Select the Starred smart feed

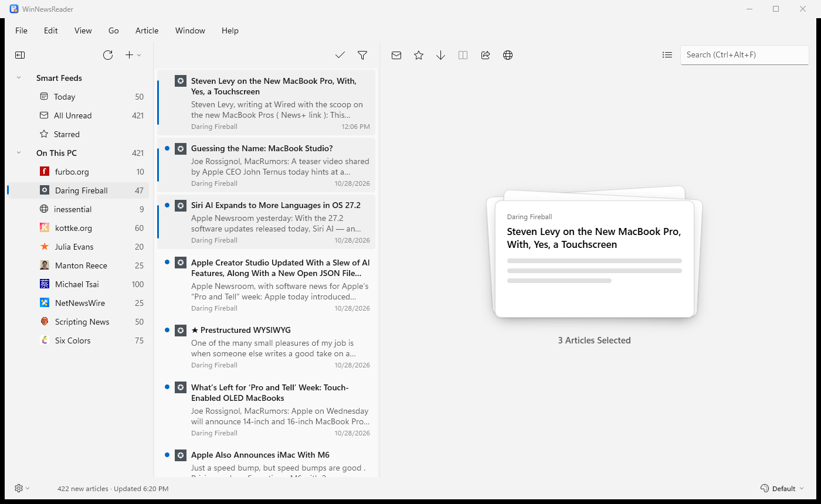(78, 134)
